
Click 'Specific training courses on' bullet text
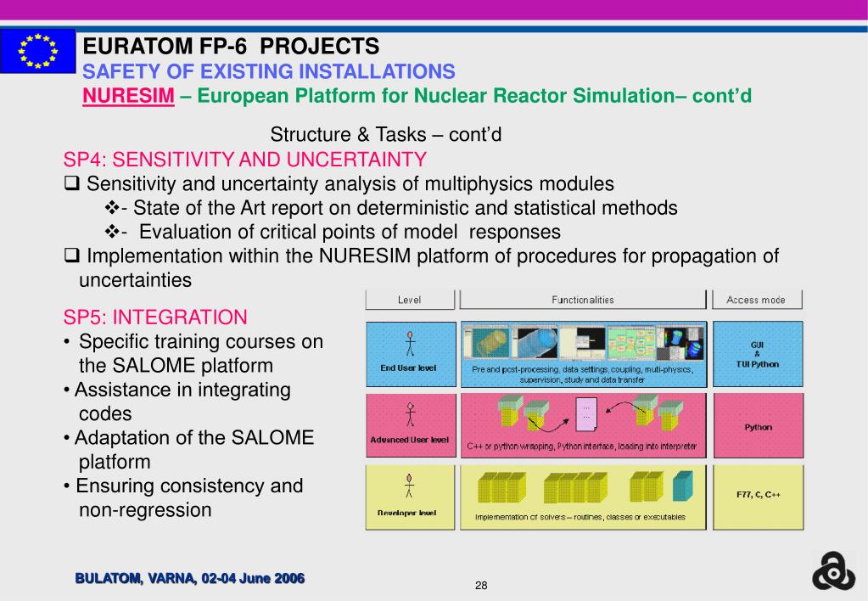[x=201, y=342]
